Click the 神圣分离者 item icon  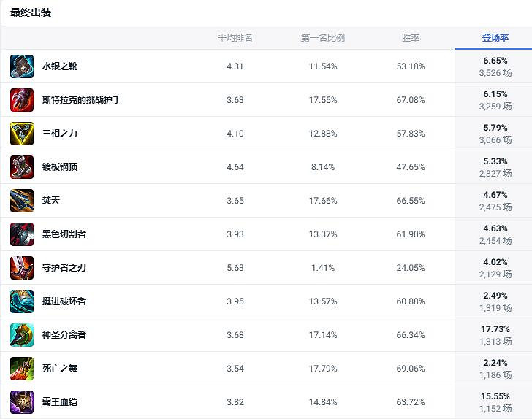22,335
